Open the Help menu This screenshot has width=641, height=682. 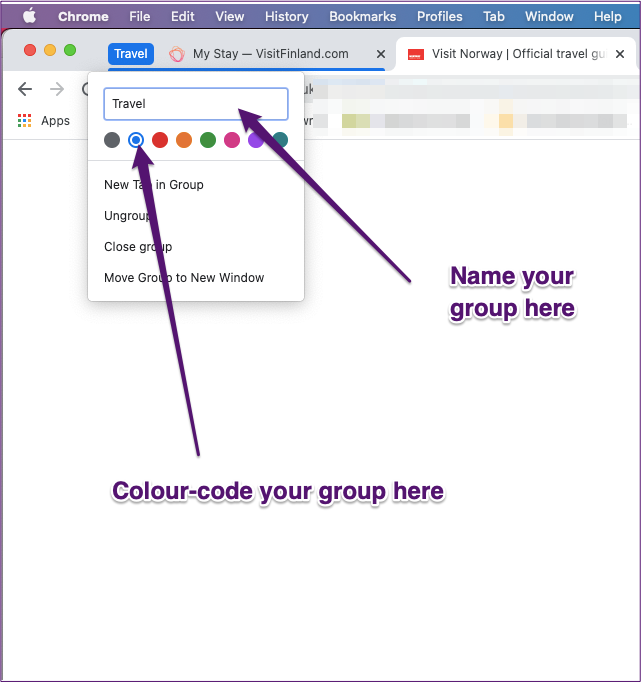(x=608, y=17)
